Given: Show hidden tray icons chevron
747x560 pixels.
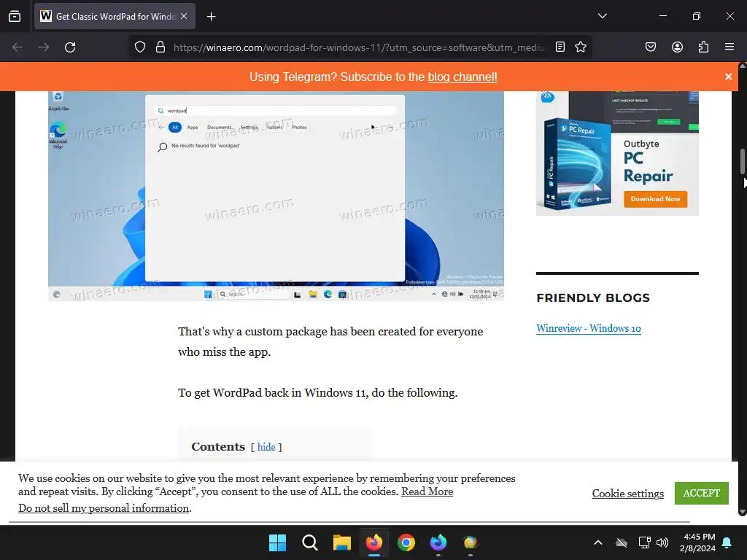Looking at the screenshot, I should click(598, 542).
